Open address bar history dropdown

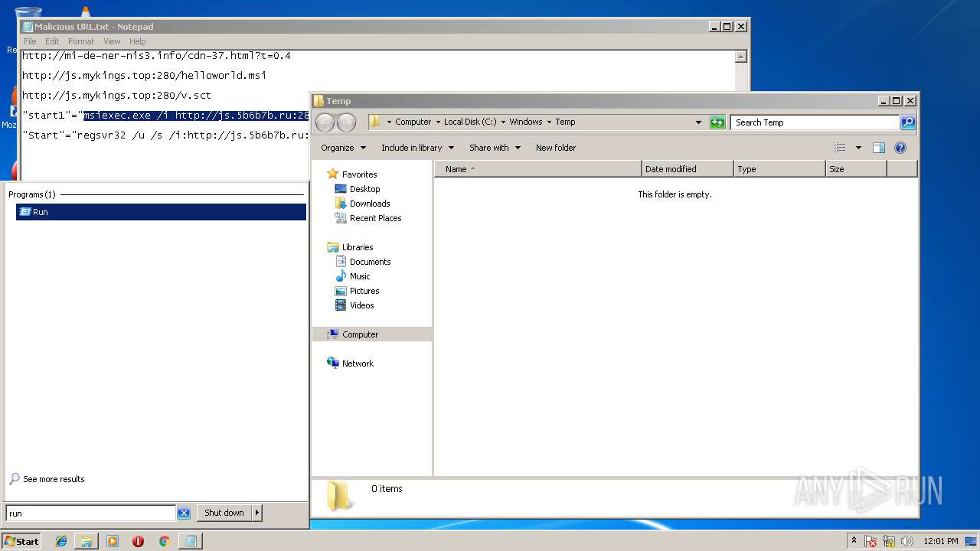click(698, 122)
